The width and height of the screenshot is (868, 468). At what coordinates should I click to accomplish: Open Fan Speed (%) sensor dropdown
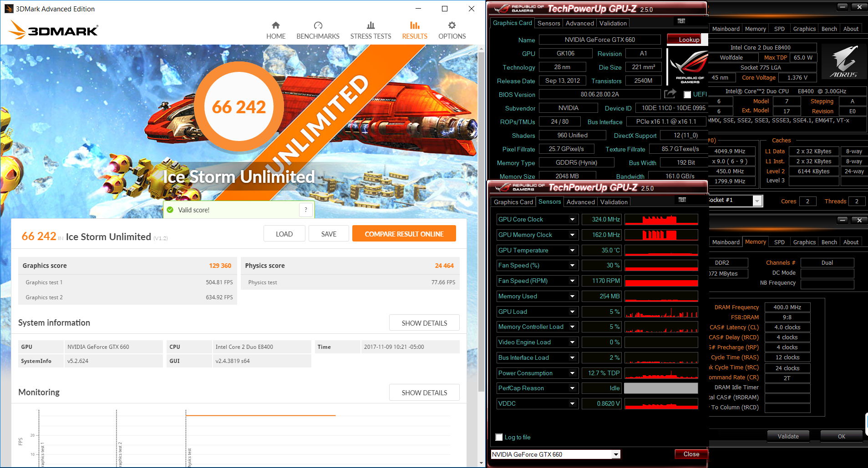pos(573,266)
